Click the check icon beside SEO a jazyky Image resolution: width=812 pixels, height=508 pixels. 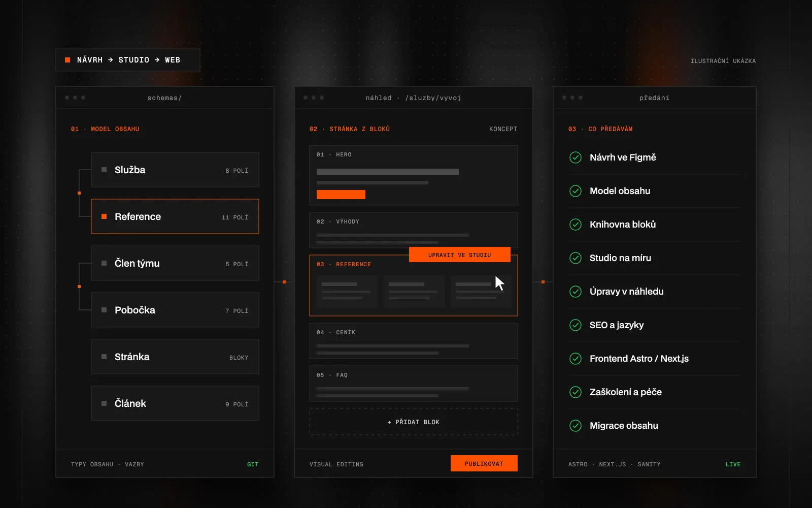(x=576, y=325)
